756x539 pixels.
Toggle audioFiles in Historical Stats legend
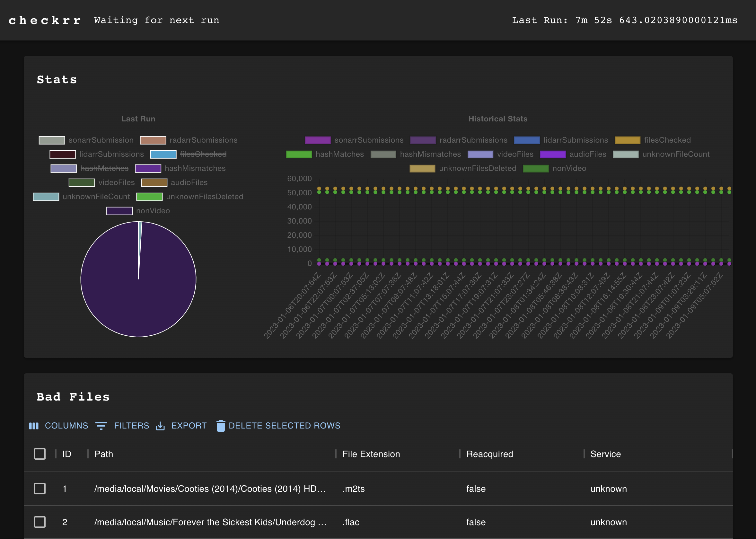pos(573,154)
